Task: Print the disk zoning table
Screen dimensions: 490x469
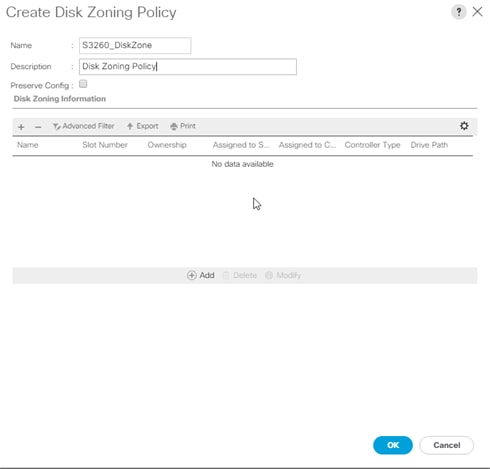Action: point(183,126)
